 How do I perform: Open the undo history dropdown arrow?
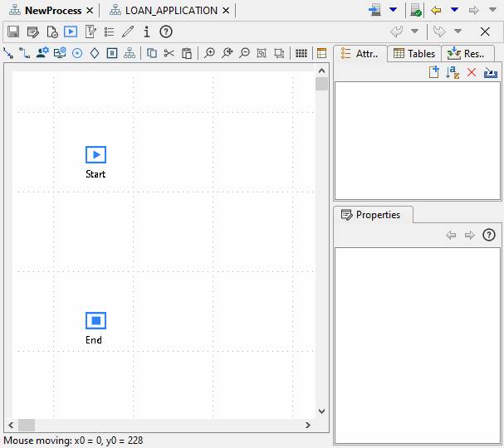(x=415, y=32)
